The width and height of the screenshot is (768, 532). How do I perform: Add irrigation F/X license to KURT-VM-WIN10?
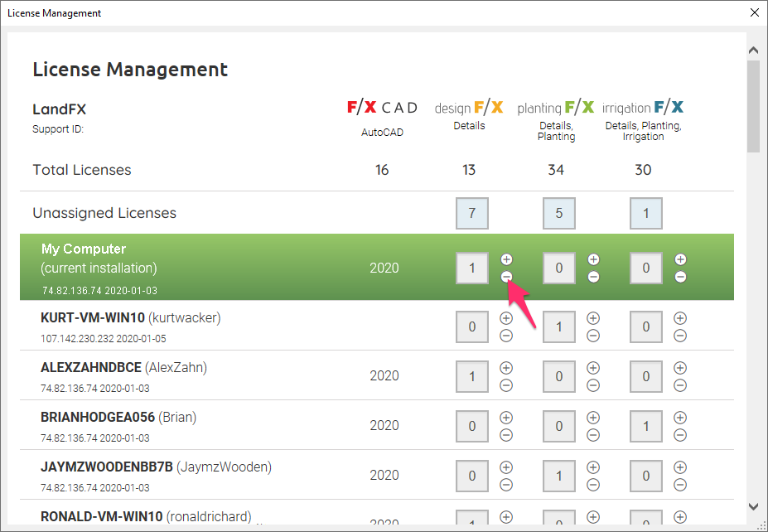[x=680, y=318]
